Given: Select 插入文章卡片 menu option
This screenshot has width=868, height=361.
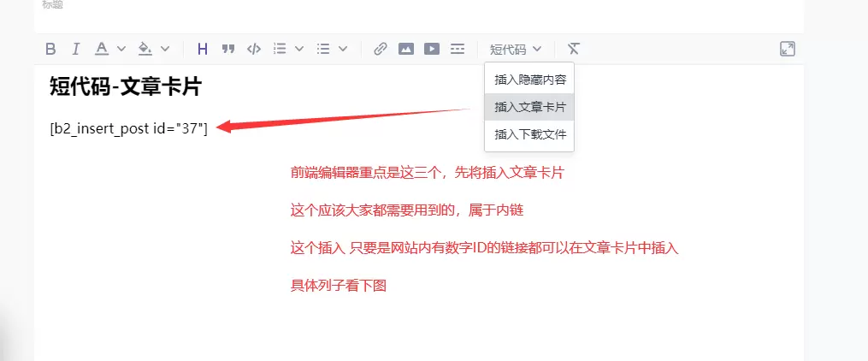Looking at the screenshot, I should click(x=529, y=107).
